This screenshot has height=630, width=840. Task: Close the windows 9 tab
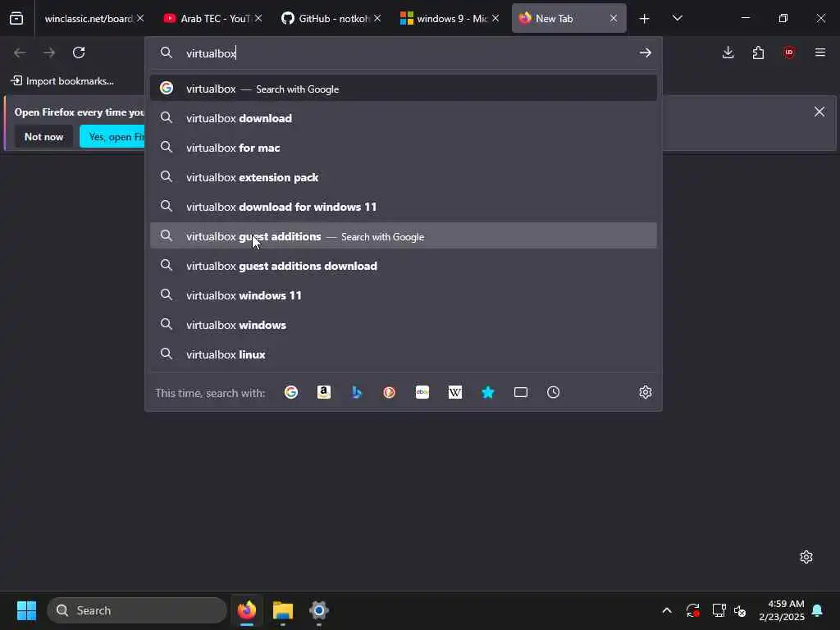pyautogui.click(x=495, y=18)
